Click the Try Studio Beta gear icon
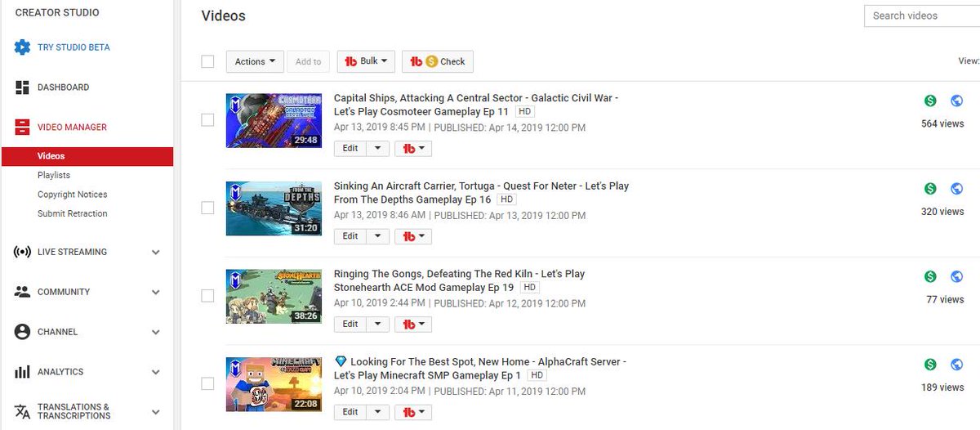This screenshot has width=980, height=430. pos(23,47)
